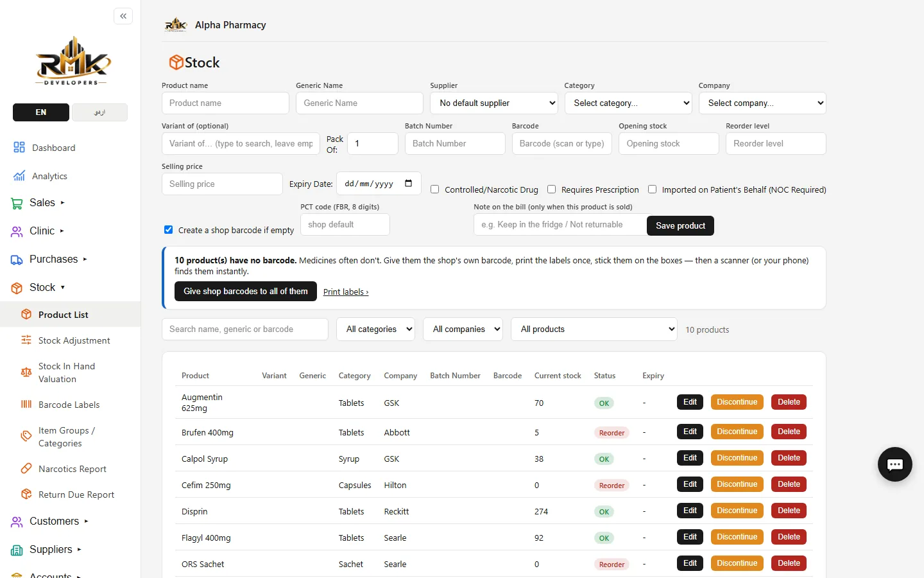Click the Suppliers building icon
924x578 pixels.
click(17, 550)
